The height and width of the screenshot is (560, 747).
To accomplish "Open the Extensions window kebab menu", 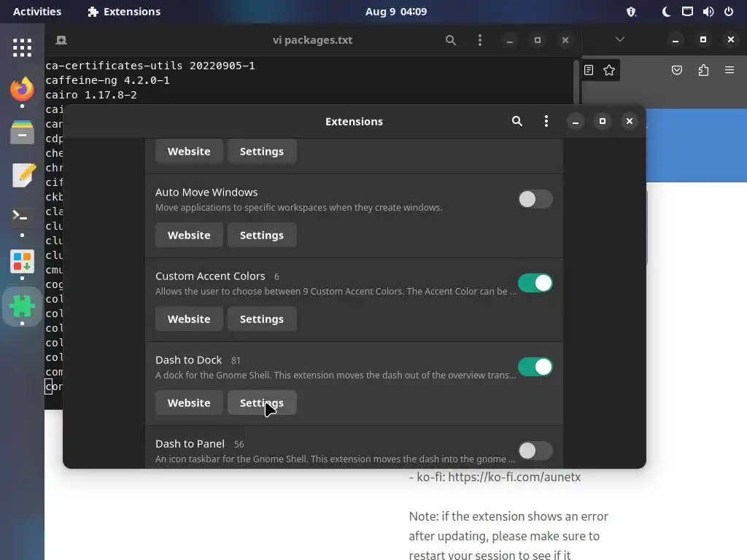I will 546,122.
